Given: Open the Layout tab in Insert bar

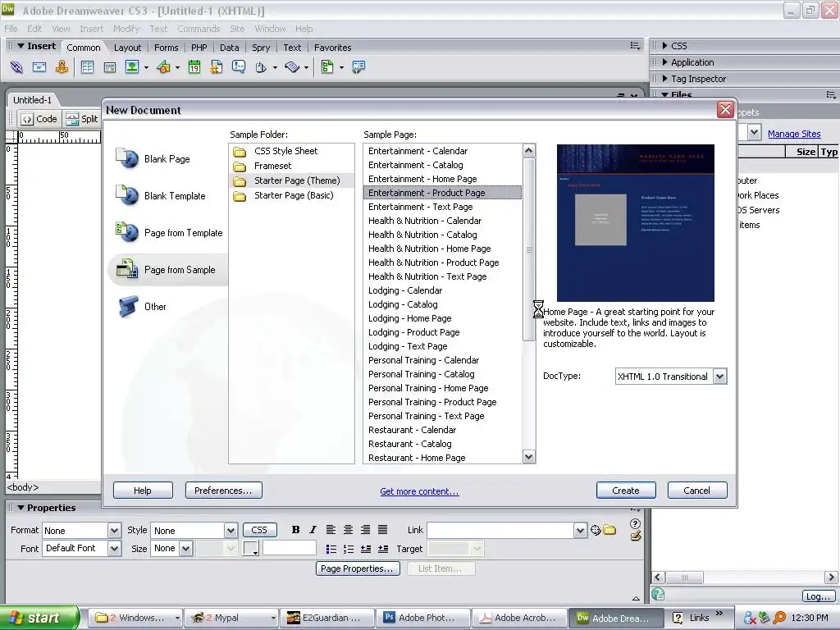Looking at the screenshot, I should pos(127,48).
